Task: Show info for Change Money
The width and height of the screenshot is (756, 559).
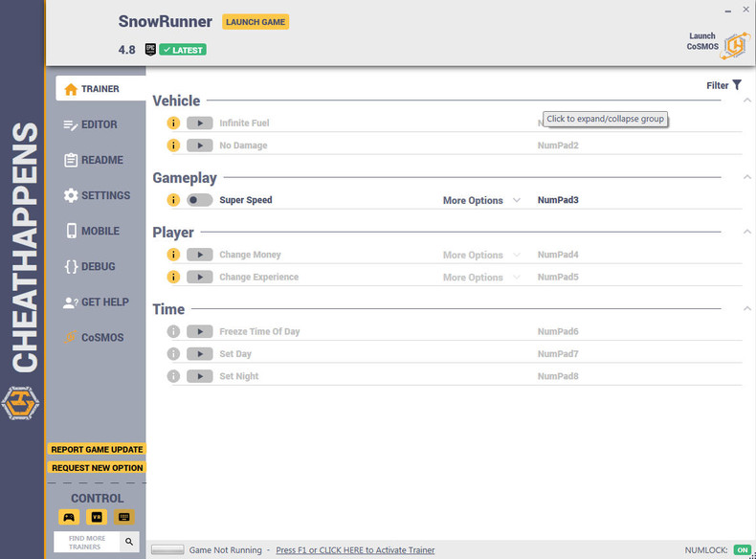Action: click(173, 255)
